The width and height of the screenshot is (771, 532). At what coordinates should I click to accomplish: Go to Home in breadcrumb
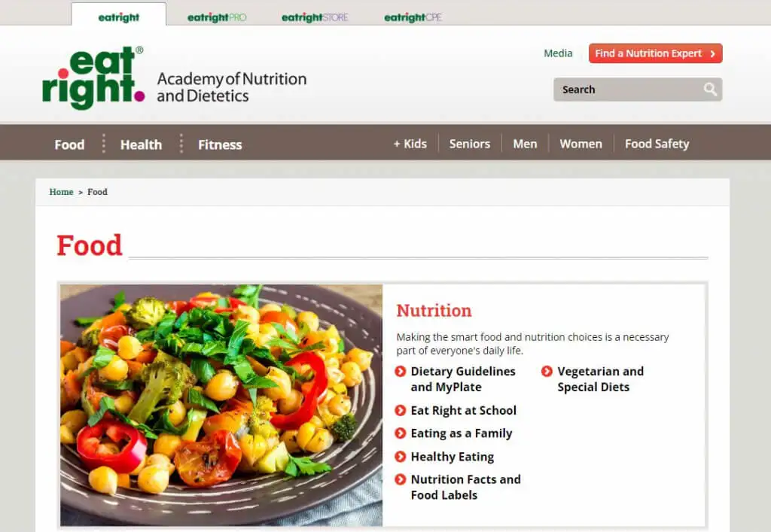click(61, 192)
